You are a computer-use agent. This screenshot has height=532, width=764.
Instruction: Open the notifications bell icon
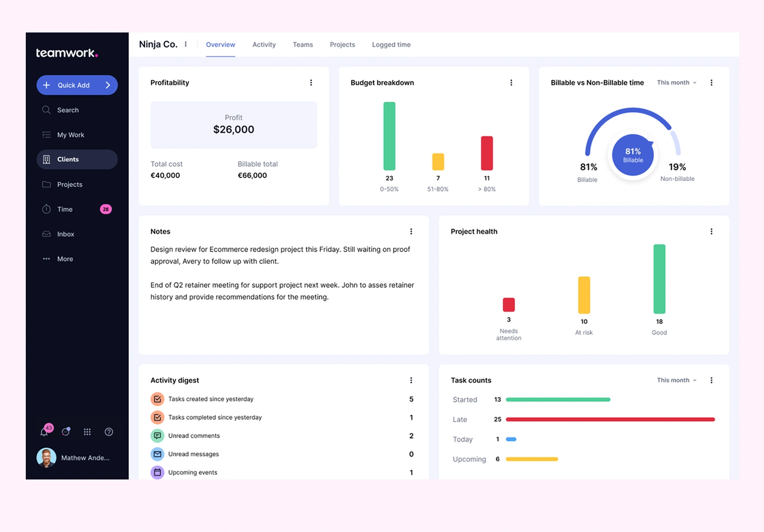point(44,432)
